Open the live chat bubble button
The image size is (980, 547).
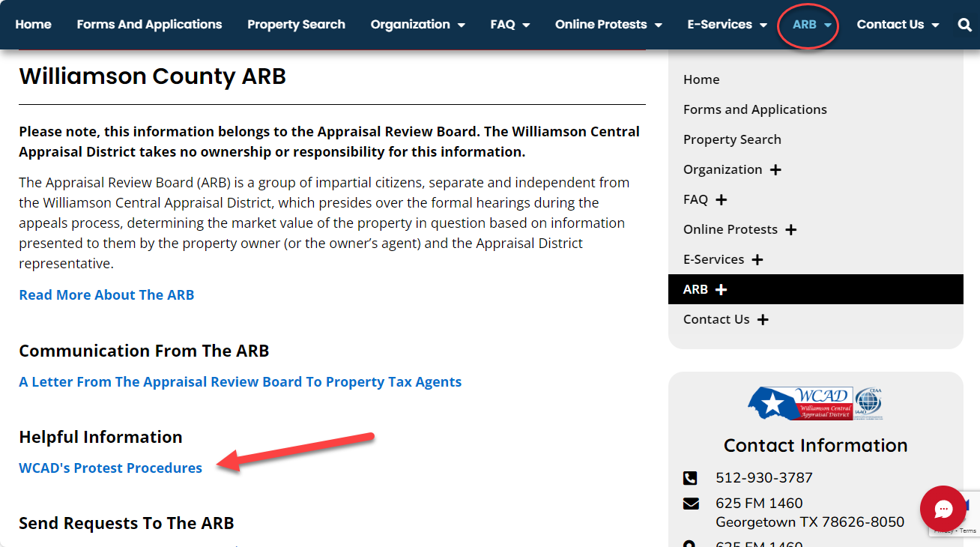click(943, 509)
